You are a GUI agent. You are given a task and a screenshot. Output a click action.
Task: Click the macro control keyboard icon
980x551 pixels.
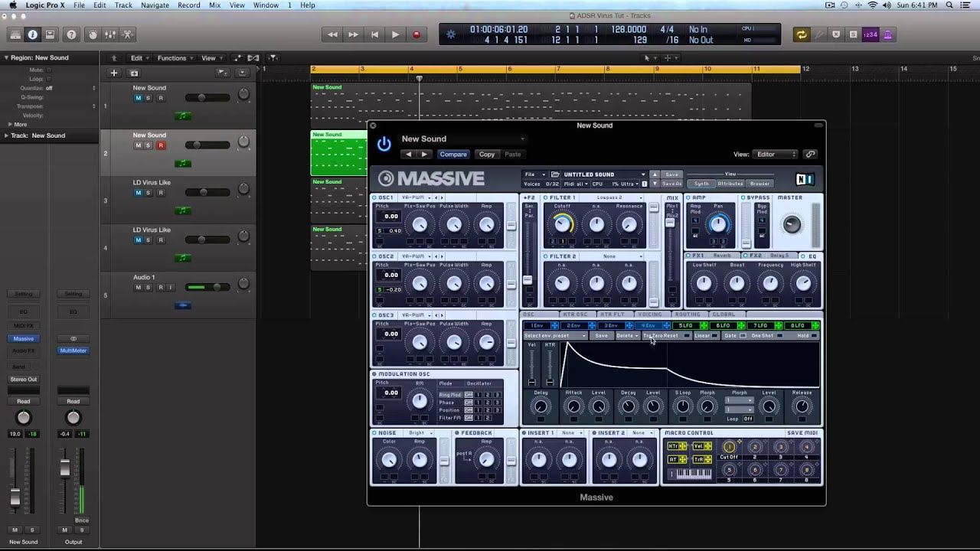point(689,474)
